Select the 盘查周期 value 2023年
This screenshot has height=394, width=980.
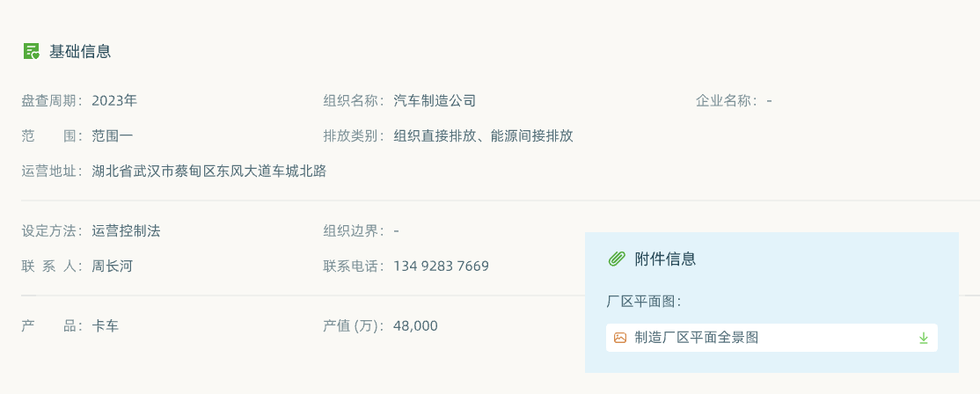click(x=114, y=100)
